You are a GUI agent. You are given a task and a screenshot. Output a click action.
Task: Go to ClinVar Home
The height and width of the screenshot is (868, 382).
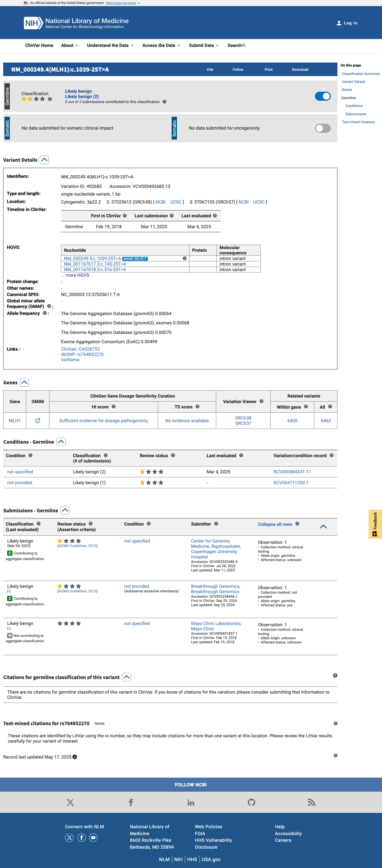coord(39,46)
